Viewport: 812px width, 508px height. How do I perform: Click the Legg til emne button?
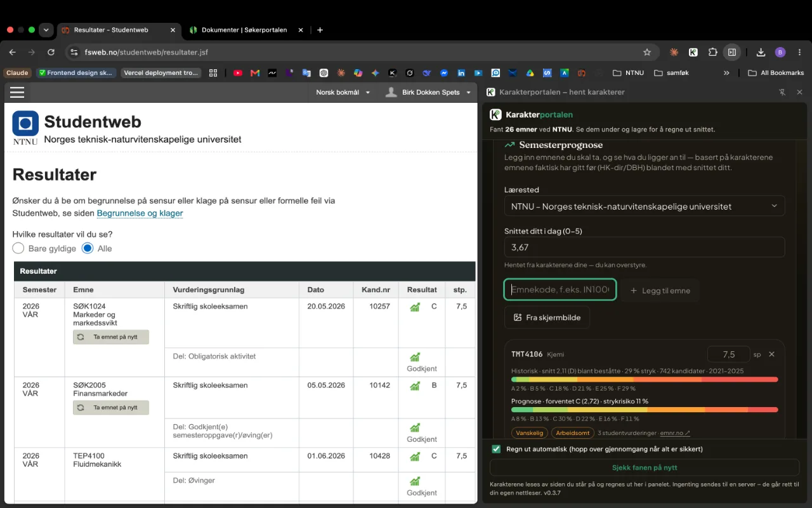660,290
